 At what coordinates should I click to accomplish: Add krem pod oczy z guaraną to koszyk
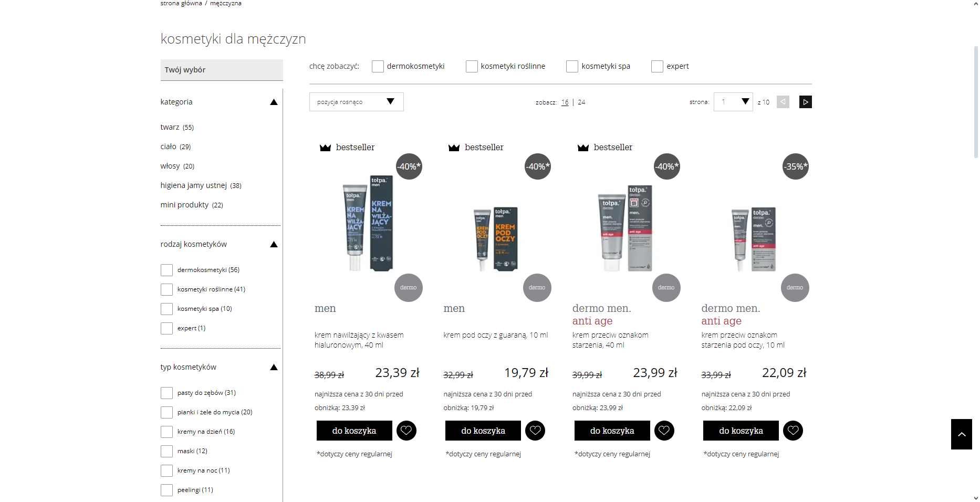click(x=483, y=431)
